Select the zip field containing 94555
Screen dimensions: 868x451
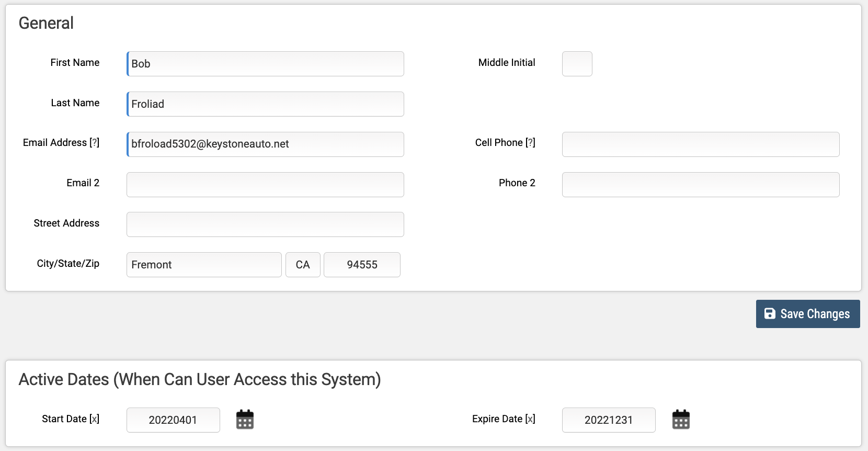click(x=362, y=265)
